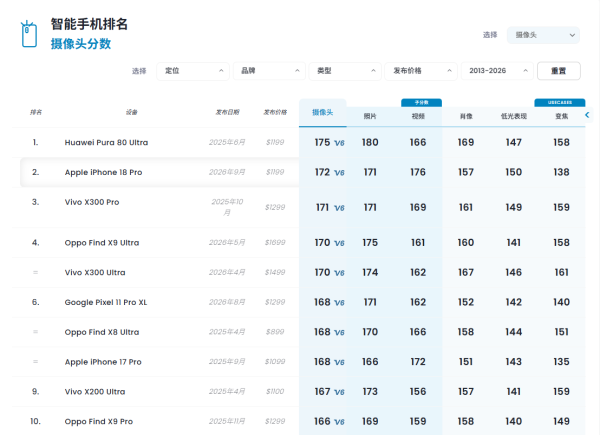This screenshot has width=600, height=435.
Task: Open Apple iPhone 18 Pro device link
Action: click(x=103, y=172)
